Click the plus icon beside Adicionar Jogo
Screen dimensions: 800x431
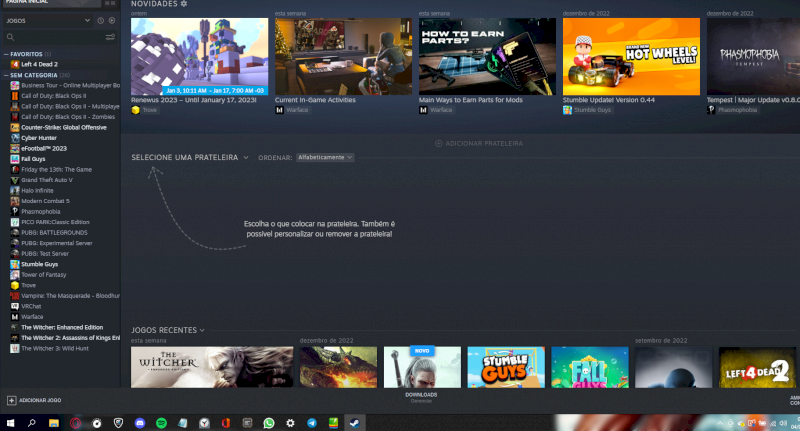click(x=11, y=400)
